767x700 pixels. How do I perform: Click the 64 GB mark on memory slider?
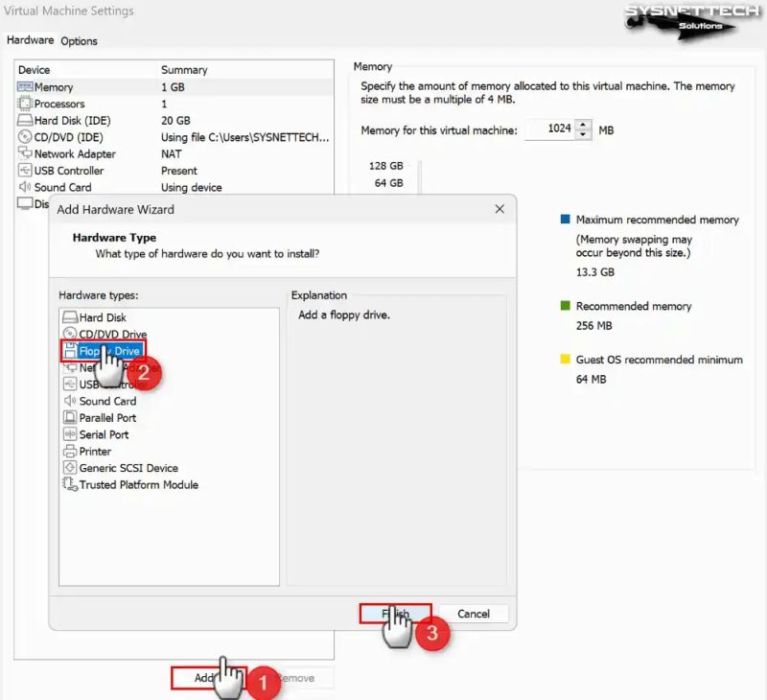coord(389,183)
